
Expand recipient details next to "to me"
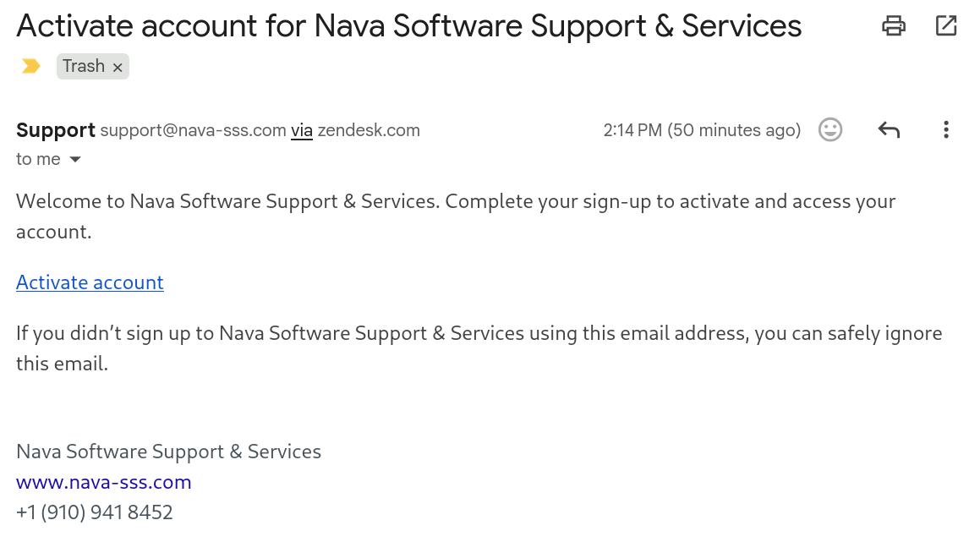75,159
